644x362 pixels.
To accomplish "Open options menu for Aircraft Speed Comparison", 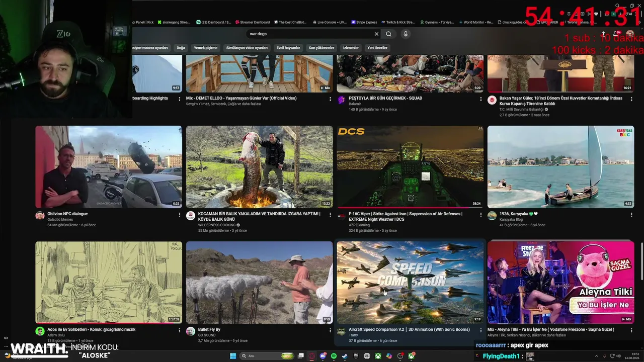I will [x=481, y=330].
